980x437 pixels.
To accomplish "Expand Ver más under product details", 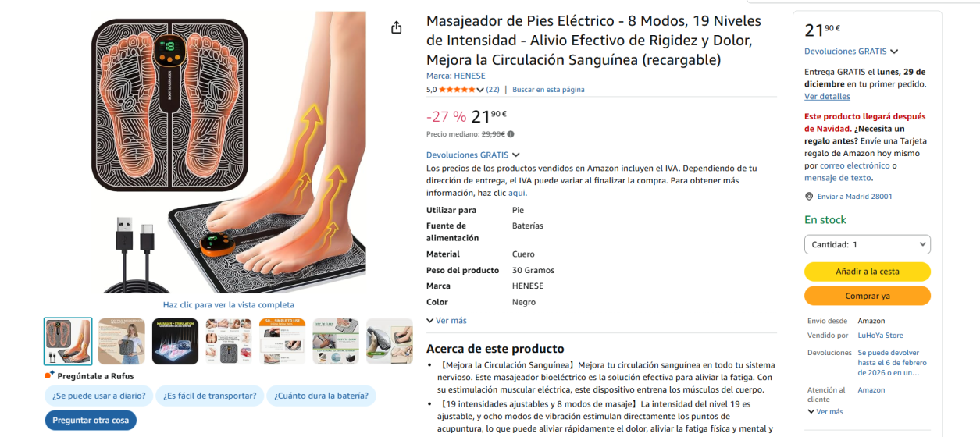I will point(447,321).
